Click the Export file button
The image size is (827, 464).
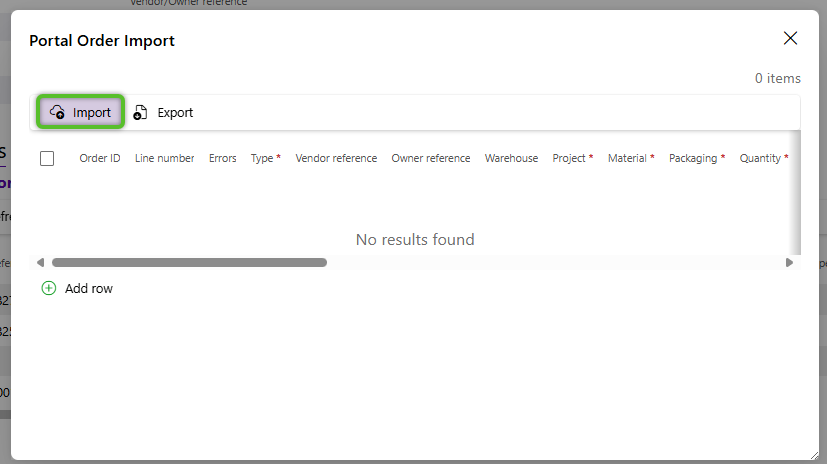pos(164,112)
